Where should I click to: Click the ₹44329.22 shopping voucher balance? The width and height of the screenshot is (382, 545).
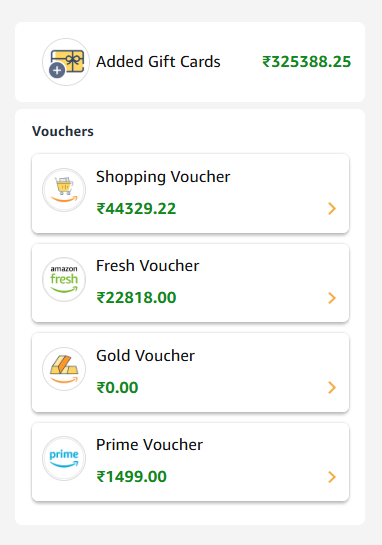tap(136, 209)
